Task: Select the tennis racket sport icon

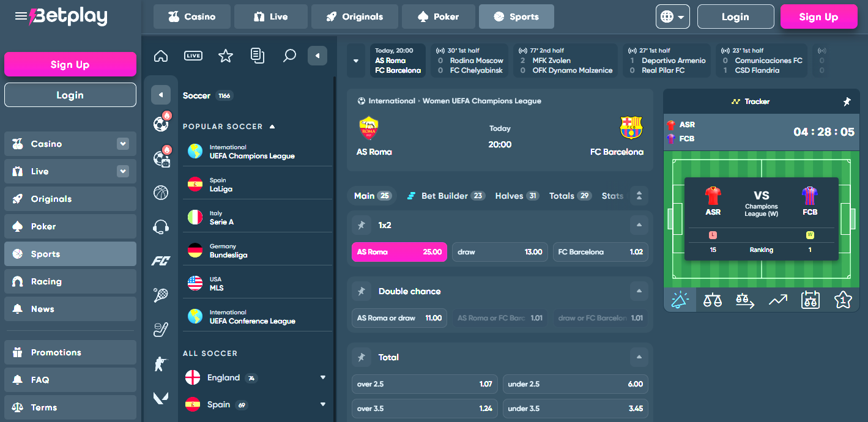Action: tap(161, 295)
